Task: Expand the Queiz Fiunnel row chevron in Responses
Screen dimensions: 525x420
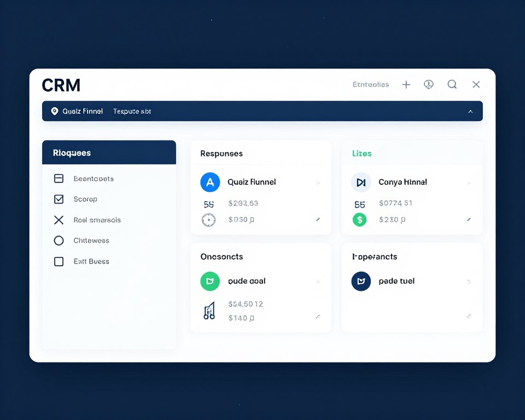Action: point(318,182)
